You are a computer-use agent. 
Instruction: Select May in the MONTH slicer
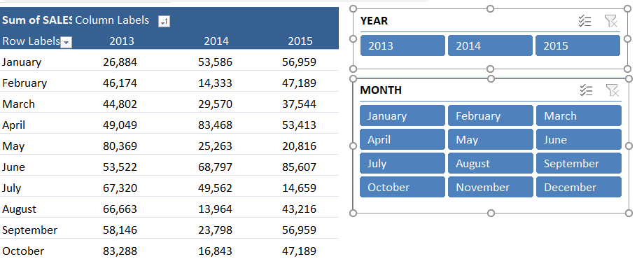pyautogui.click(x=491, y=139)
